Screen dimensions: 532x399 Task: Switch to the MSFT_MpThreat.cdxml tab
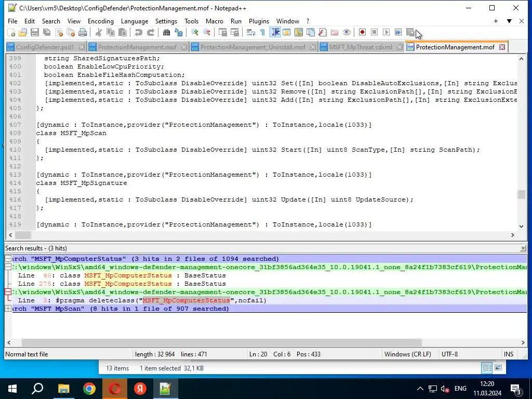[x=361, y=47]
